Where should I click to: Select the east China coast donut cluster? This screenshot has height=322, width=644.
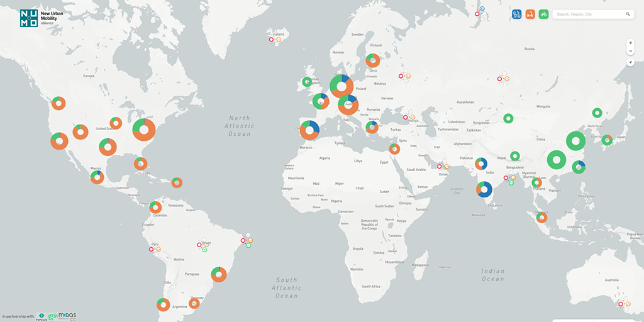point(579,167)
